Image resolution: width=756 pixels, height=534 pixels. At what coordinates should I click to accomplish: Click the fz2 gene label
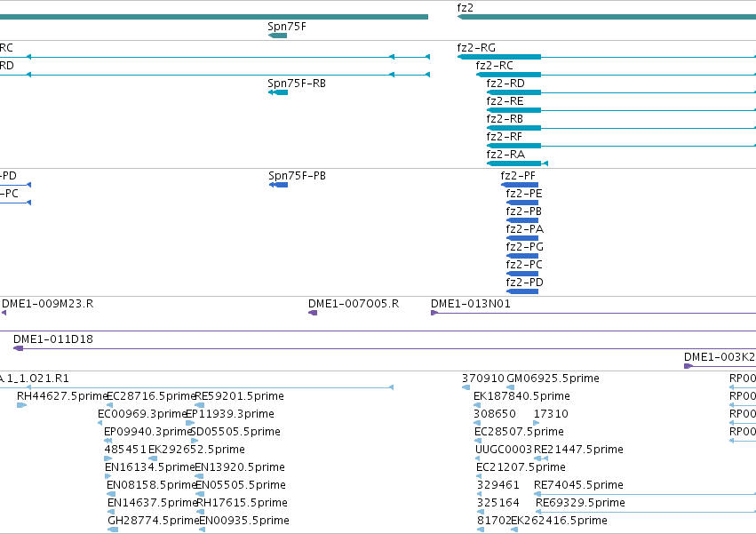pyautogui.click(x=466, y=8)
